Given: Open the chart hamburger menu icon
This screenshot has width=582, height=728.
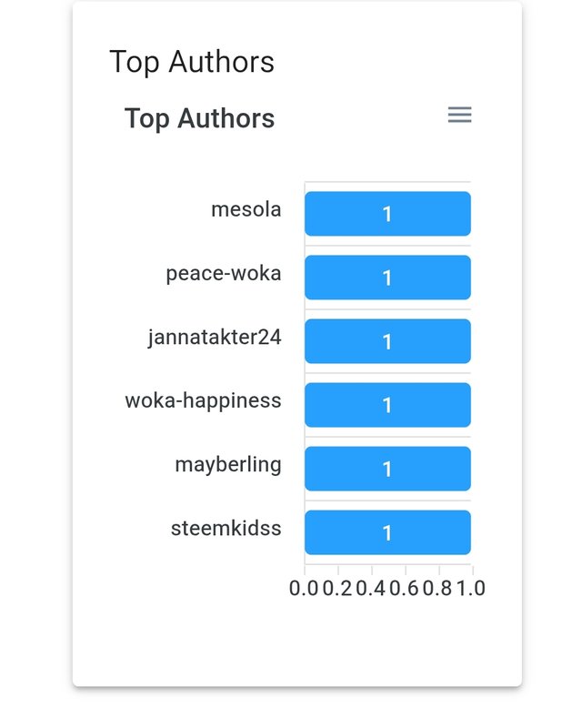Looking at the screenshot, I should point(459,115).
